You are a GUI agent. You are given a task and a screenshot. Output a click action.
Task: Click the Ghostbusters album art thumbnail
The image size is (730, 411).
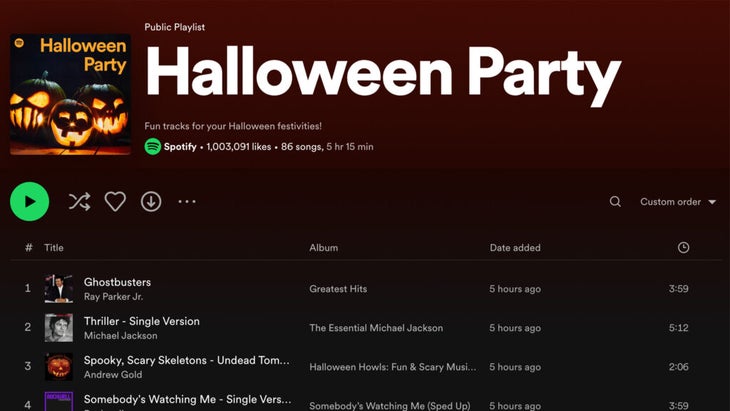tap(59, 289)
